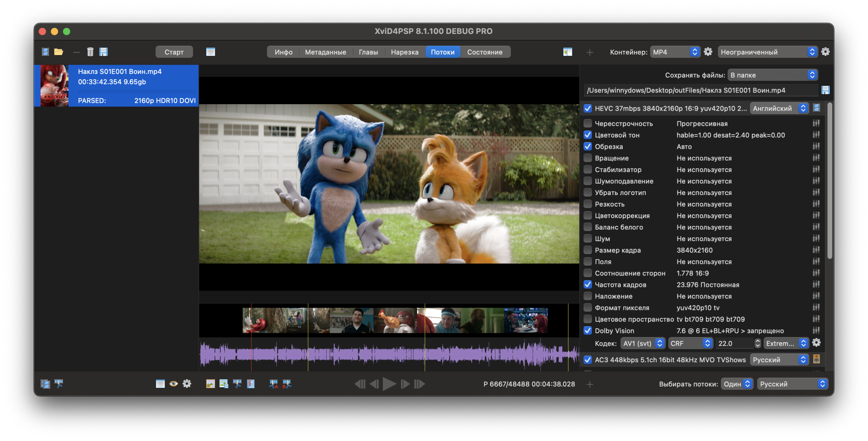
Task: Enable the Баланс белого checkbox
Action: point(588,227)
